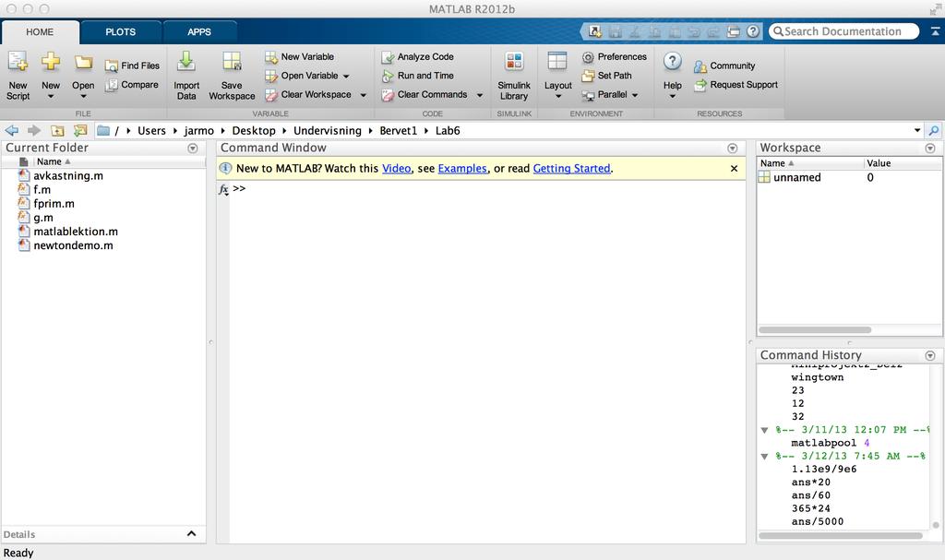Image resolution: width=945 pixels, height=560 pixels.
Task: Open the Examples link
Action: (462, 169)
